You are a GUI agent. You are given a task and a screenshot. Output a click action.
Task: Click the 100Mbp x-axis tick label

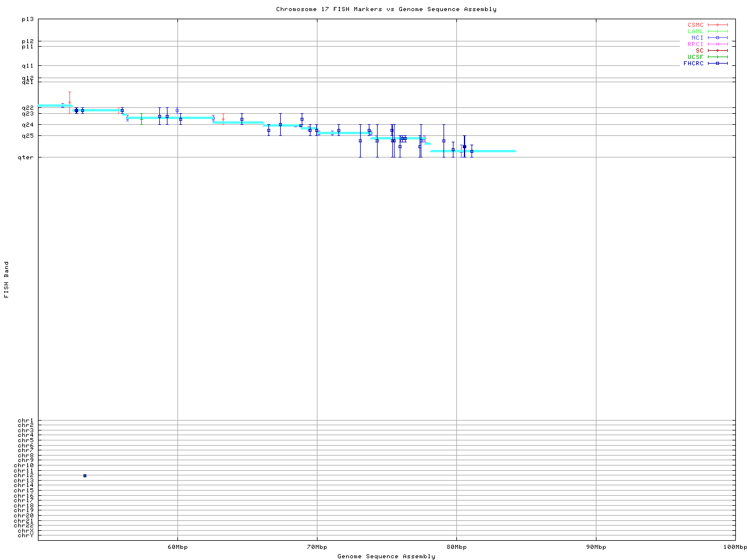[x=735, y=547]
